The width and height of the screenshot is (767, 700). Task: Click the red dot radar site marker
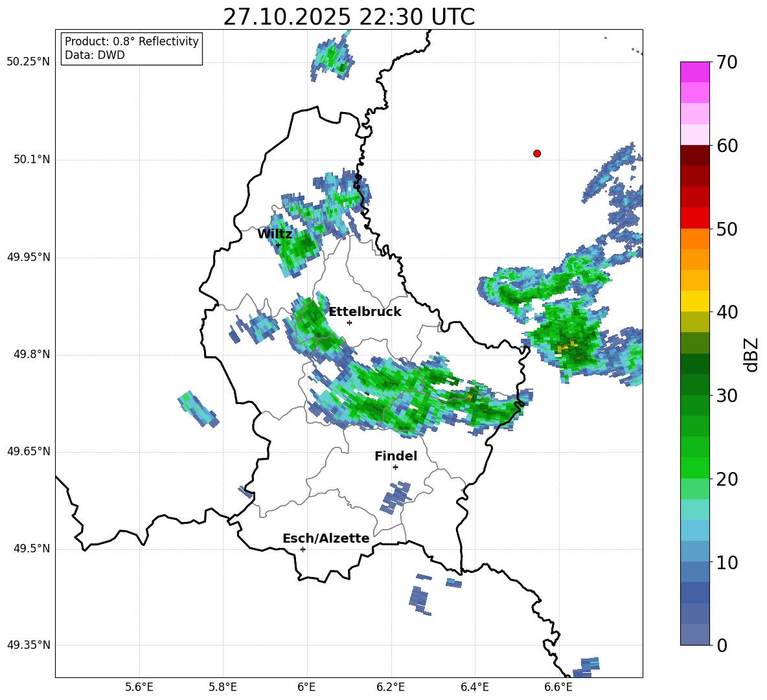pyautogui.click(x=537, y=153)
